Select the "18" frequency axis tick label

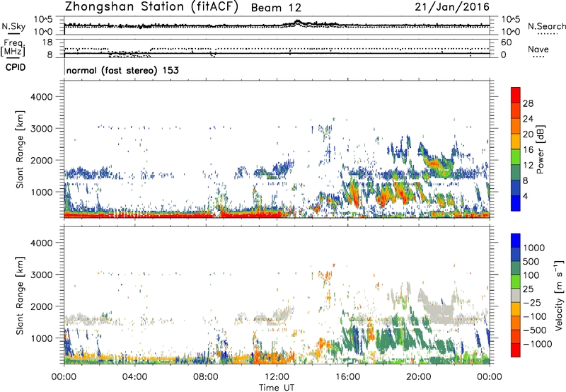[x=47, y=42]
